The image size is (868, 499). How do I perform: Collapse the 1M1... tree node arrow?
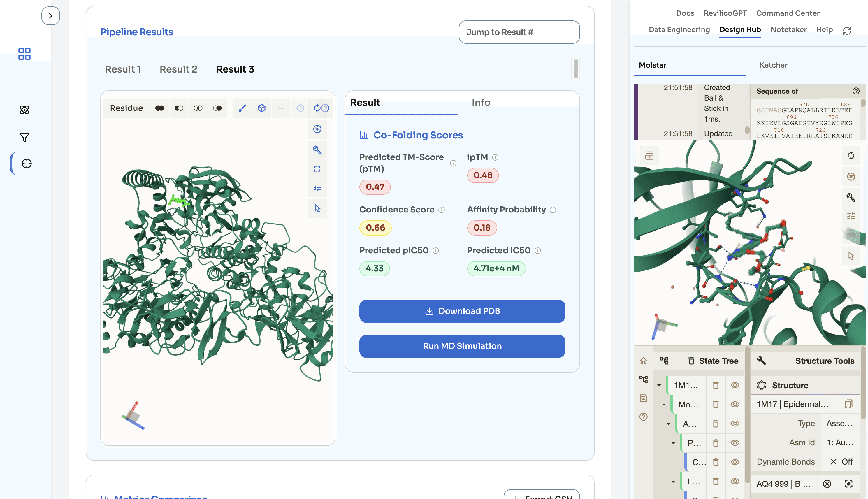[x=659, y=386]
